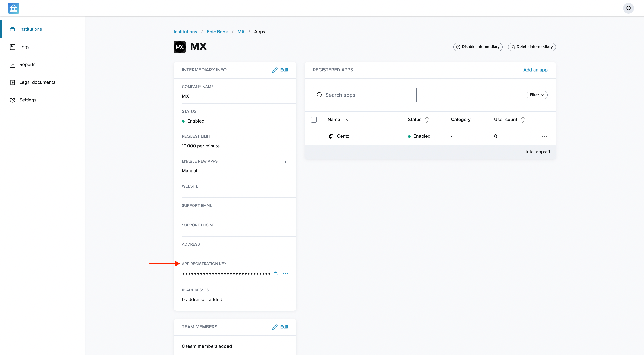Click the pencil icon for Intermediary Info

tap(275, 70)
